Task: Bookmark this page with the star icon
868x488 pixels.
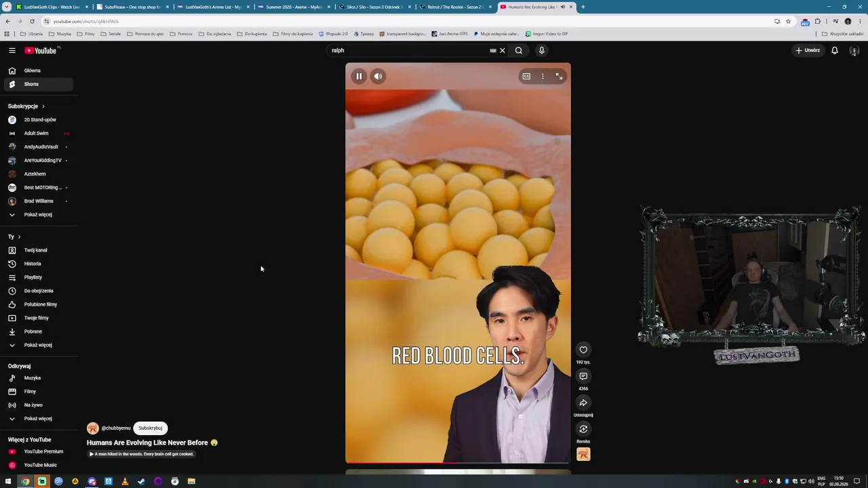Action: coord(788,21)
